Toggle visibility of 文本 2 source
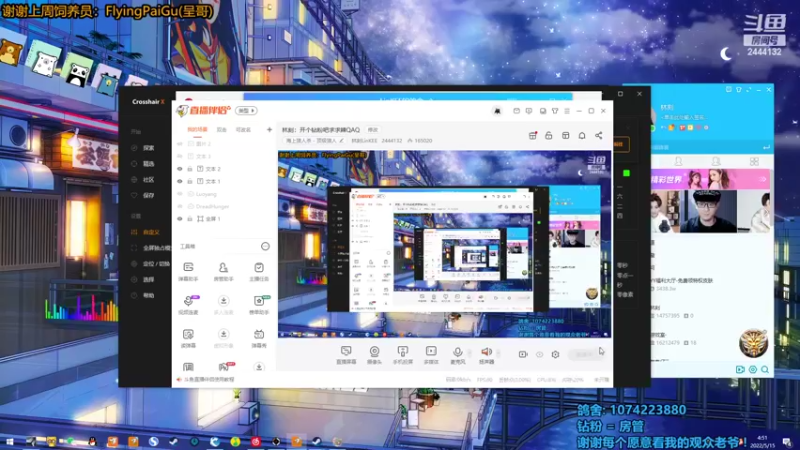Screen dimensions: 800x450 180,169
